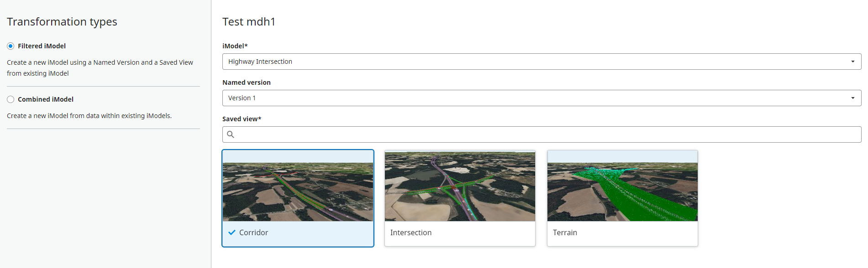Select the Terrain saved view thumbnail
Viewport: 868px width, 268px height.
622,186
